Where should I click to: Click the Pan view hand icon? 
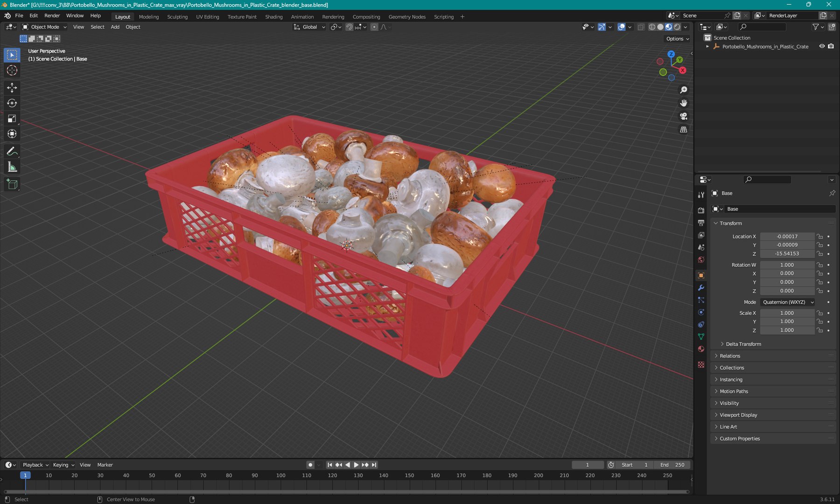pos(684,103)
